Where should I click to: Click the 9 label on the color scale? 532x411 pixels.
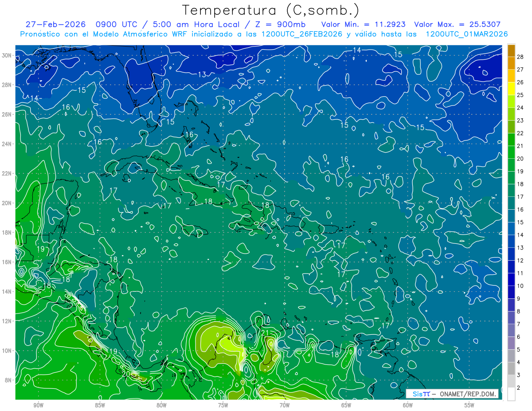pos(519,299)
